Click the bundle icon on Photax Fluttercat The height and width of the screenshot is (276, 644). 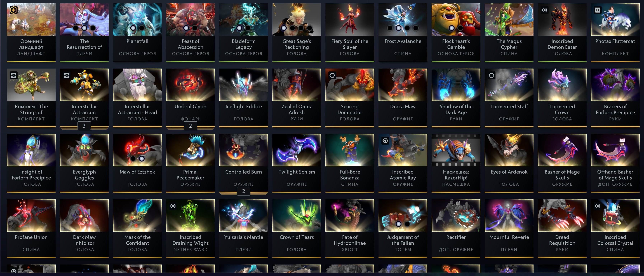point(598,10)
